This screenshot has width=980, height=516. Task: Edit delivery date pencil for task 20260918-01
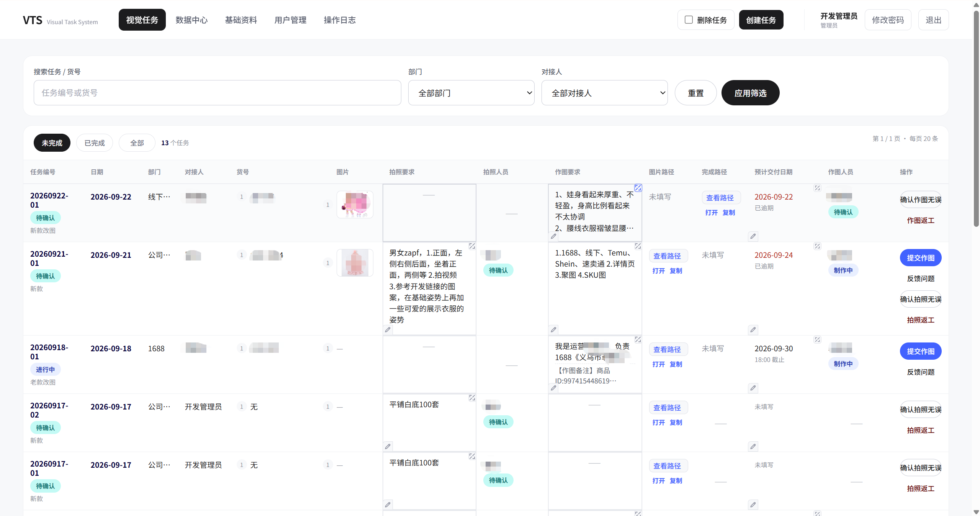coord(753,388)
